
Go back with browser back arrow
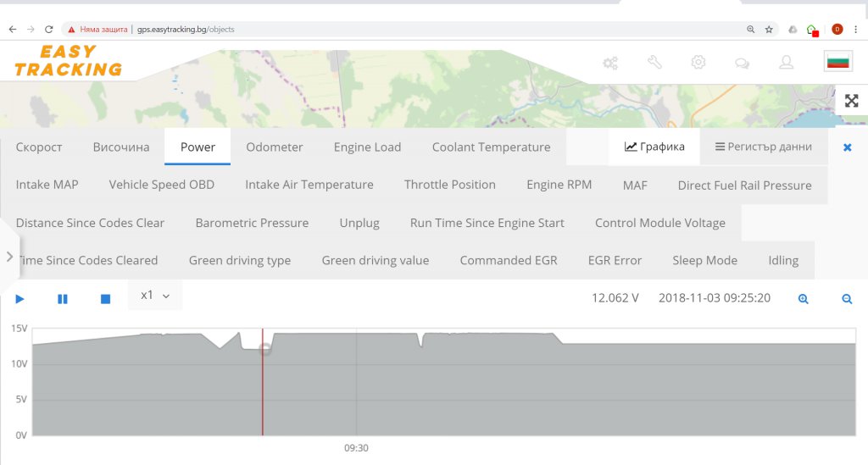pyautogui.click(x=12, y=30)
